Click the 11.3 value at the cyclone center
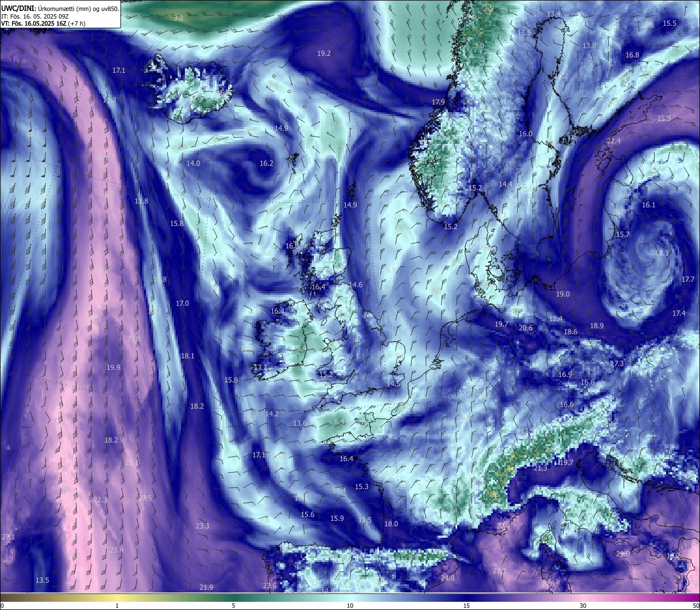Screen dimensions: 700x610 coord(662,253)
